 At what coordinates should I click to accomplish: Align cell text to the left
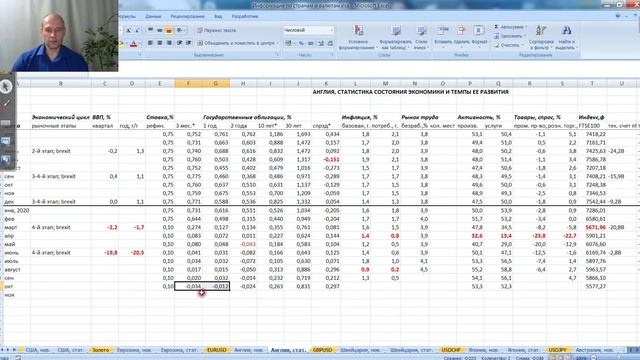pos(151,43)
